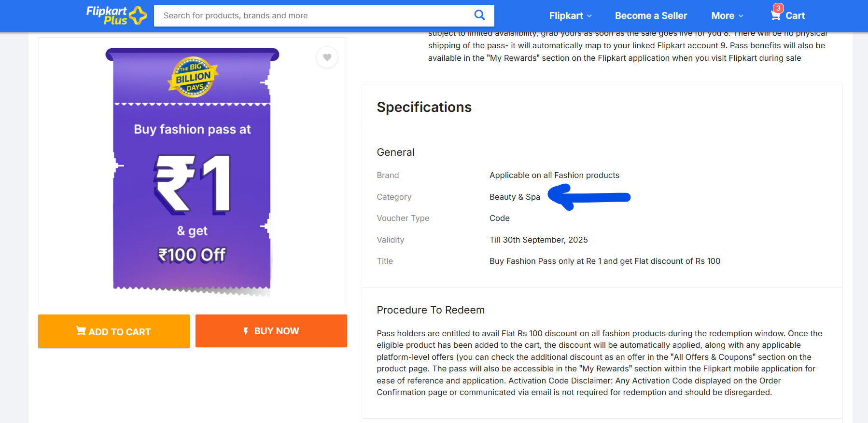Click the red cart count badge
The image size is (868, 423).
coord(778,8)
